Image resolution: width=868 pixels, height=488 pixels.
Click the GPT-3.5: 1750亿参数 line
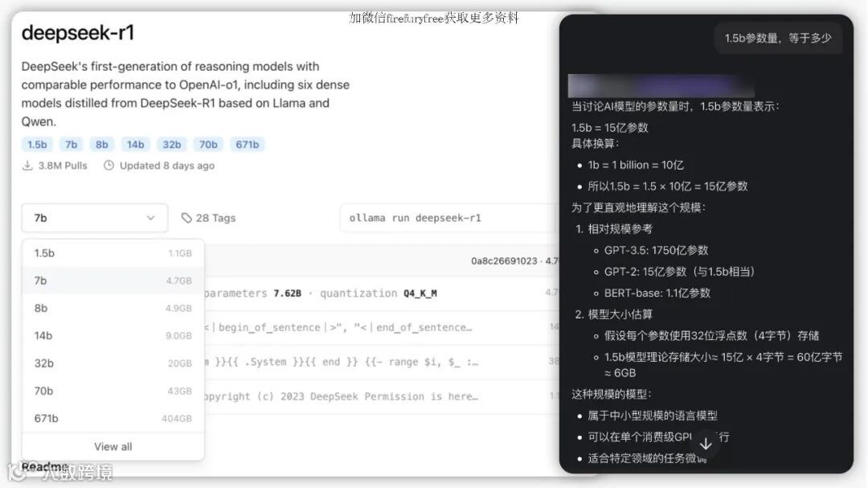tap(656, 250)
